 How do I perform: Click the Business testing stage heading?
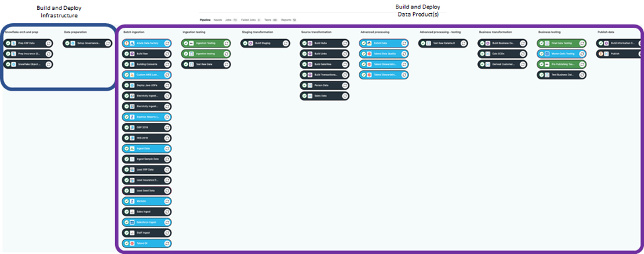pos(549,32)
